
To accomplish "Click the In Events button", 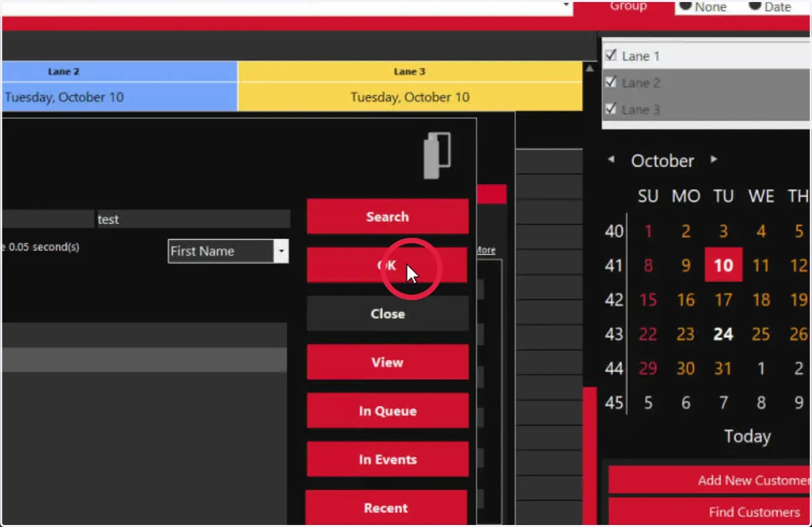I will pyautogui.click(x=387, y=460).
